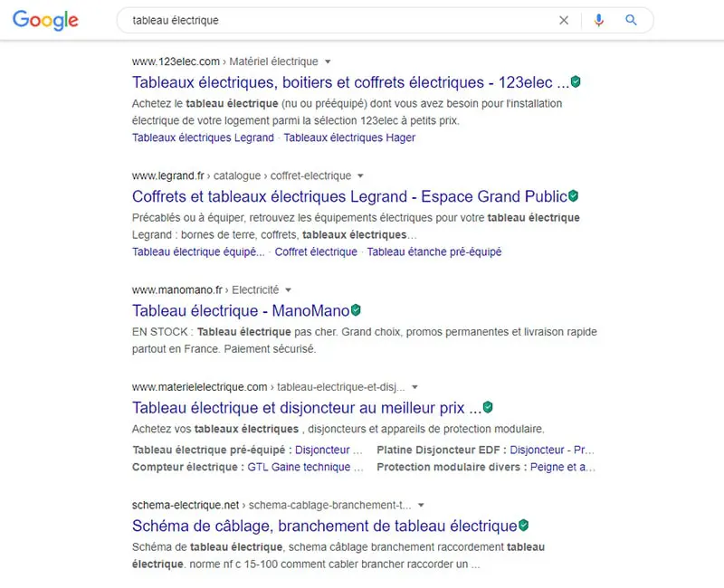Open 'Tableau électrique et disjoncteur au meilleur prix' result
724x588 pixels.
point(307,408)
